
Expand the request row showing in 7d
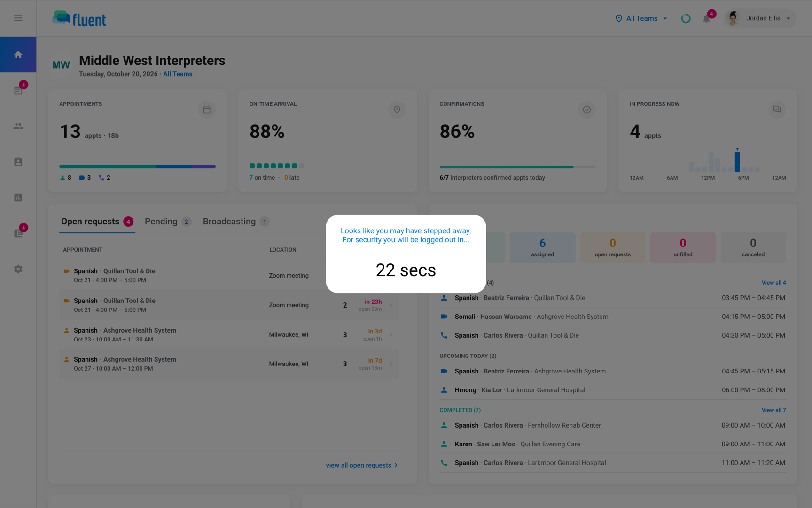(x=391, y=364)
